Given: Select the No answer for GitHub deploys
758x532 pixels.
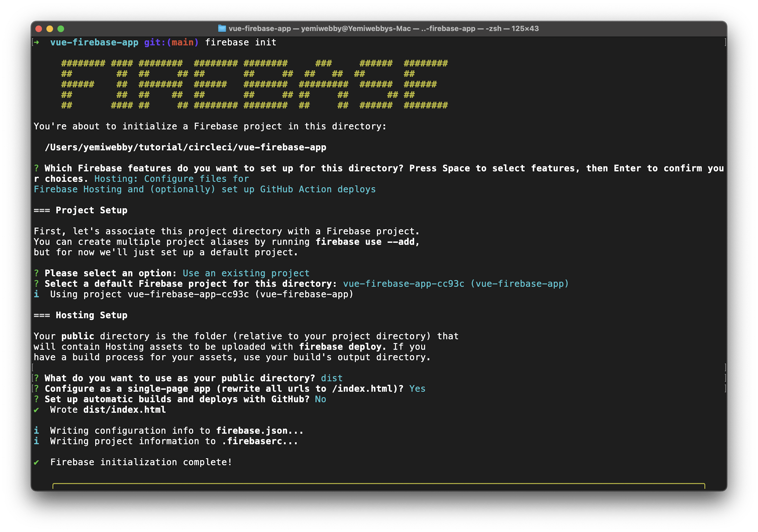Looking at the screenshot, I should click(320, 399).
